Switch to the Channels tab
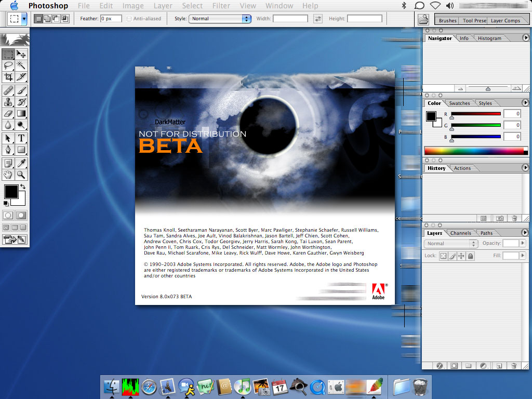Viewport: 532px width, 399px height. (x=460, y=233)
